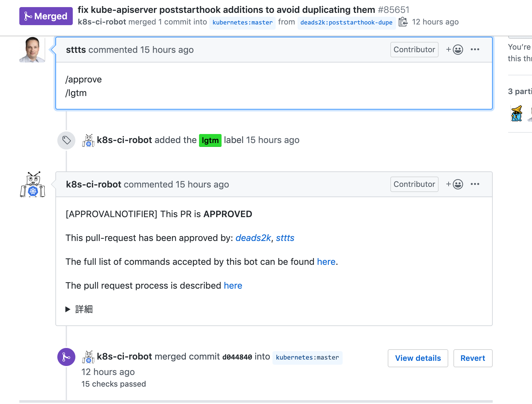Screen dimensions: 532x404
Task: Open options menu on k8s-ci-robot comment
Action: click(x=475, y=184)
